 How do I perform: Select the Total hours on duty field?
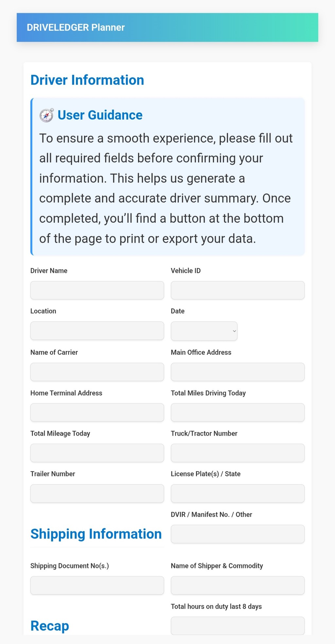[x=238, y=626]
